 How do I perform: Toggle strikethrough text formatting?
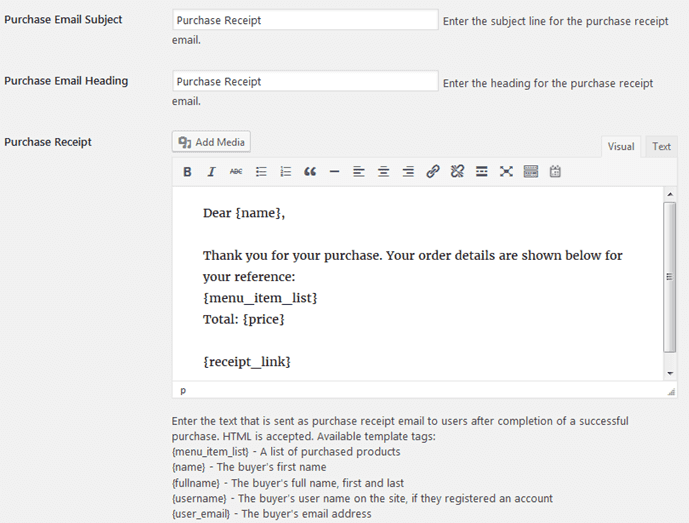point(236,172)
